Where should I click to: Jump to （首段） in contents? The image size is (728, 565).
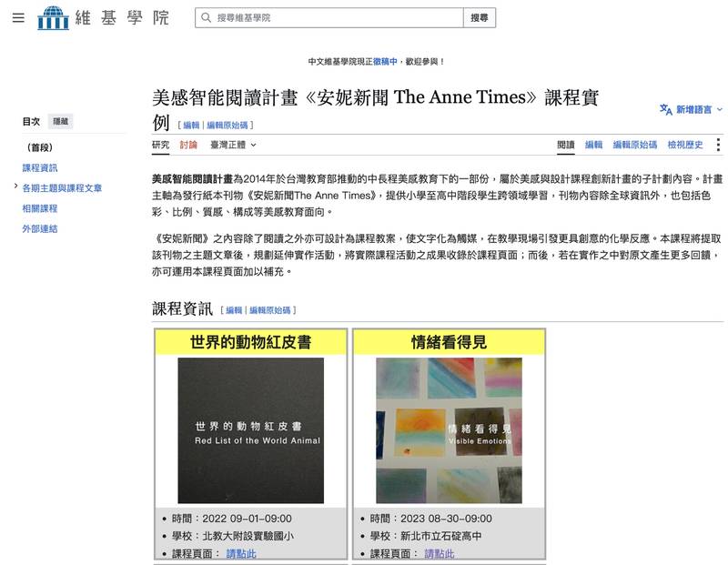[40, 147]
